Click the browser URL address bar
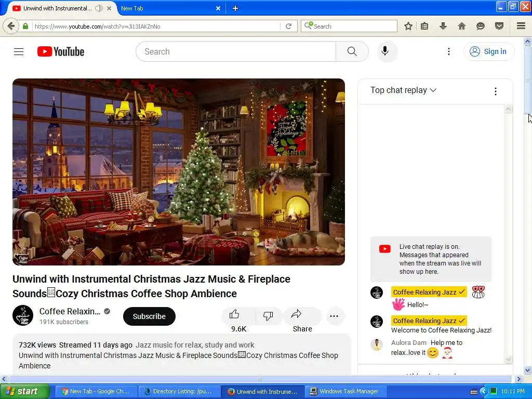Image resolution: width=532 pixels, height=399 pixels. click(x=156, y=26)
